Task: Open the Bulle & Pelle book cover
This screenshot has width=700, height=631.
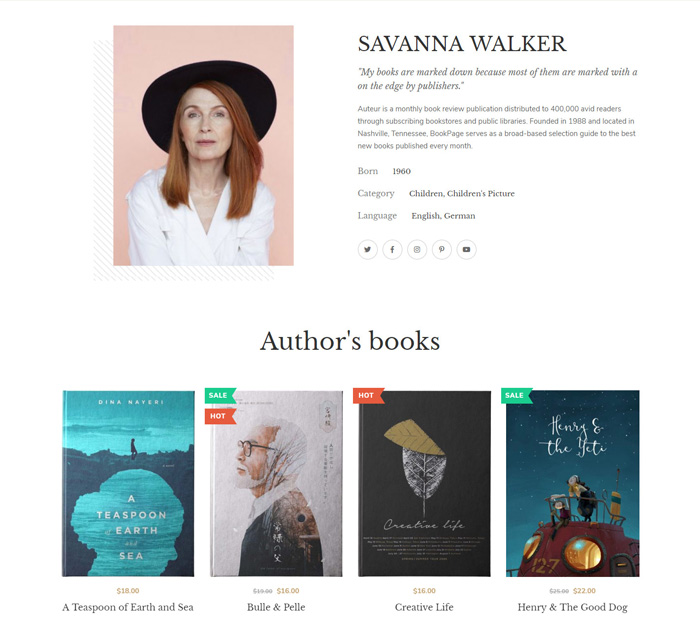Action: (276, 484)
